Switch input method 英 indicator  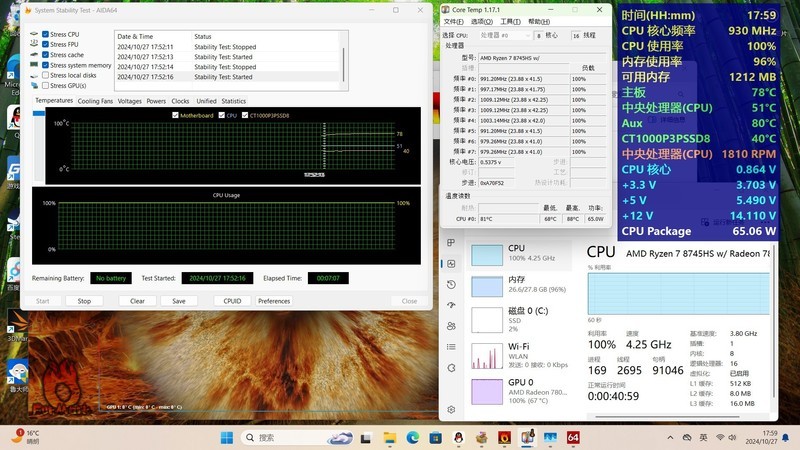tap(704, 437)
